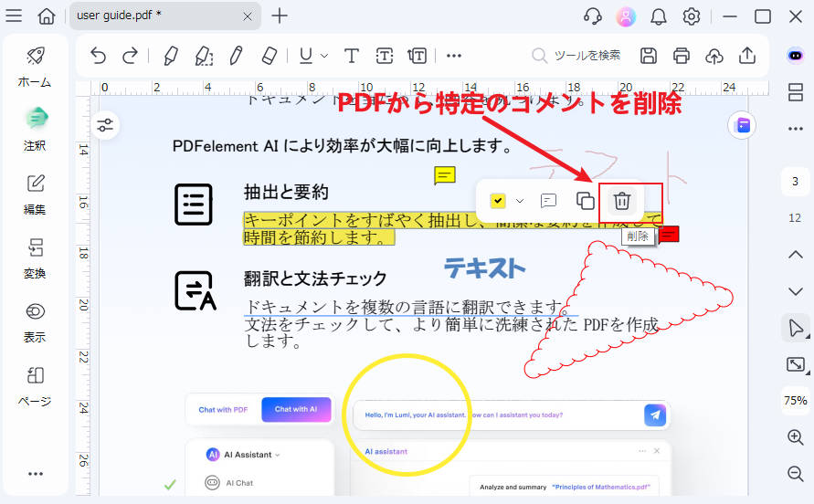Open the notifications bell
The width and height of the screenshot is (814, 504).
[659, 16]
